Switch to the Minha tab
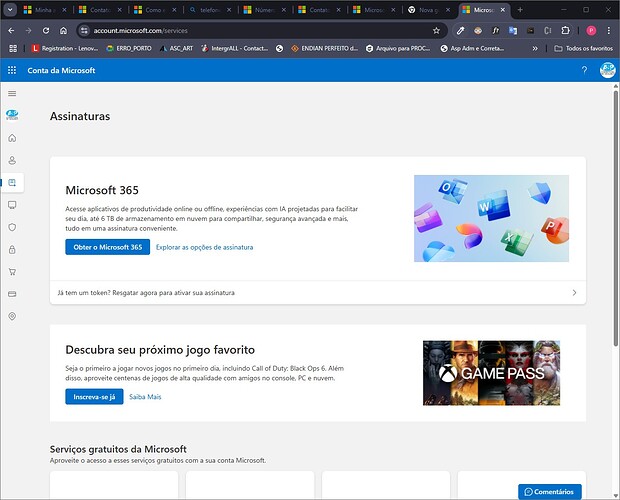Image resolution: width=620 pixels, height=500 pixels. (45, 10)
